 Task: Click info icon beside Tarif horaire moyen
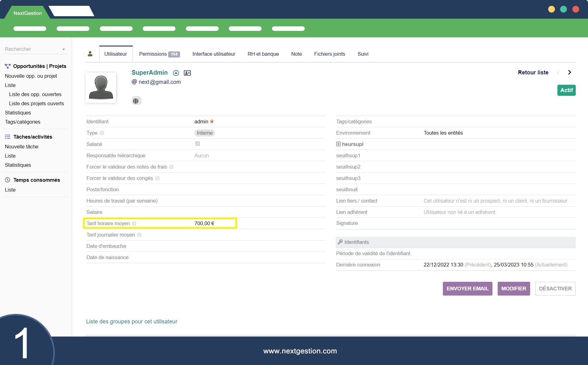[134, 224]
